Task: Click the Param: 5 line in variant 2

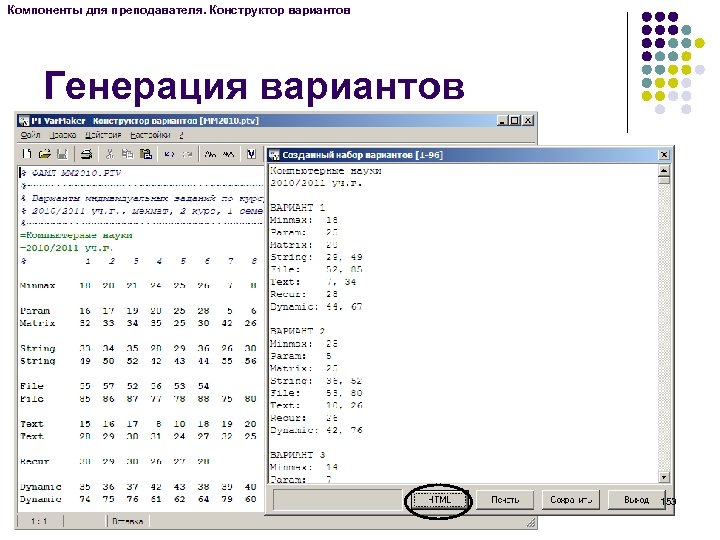Action: [x=301, y=356]
